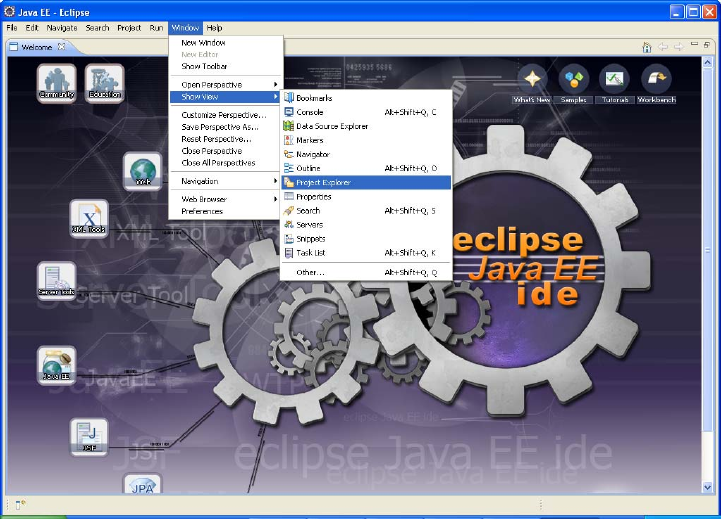
Task: Open Preferences from Window menu
Action: click(225, 211)
